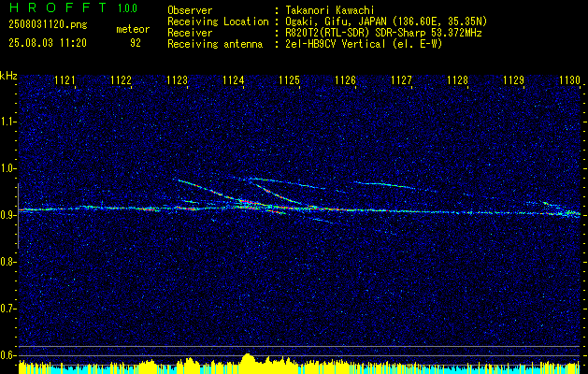Click time axis marker 1127
The image size is (588, 374).
(401, 80)
